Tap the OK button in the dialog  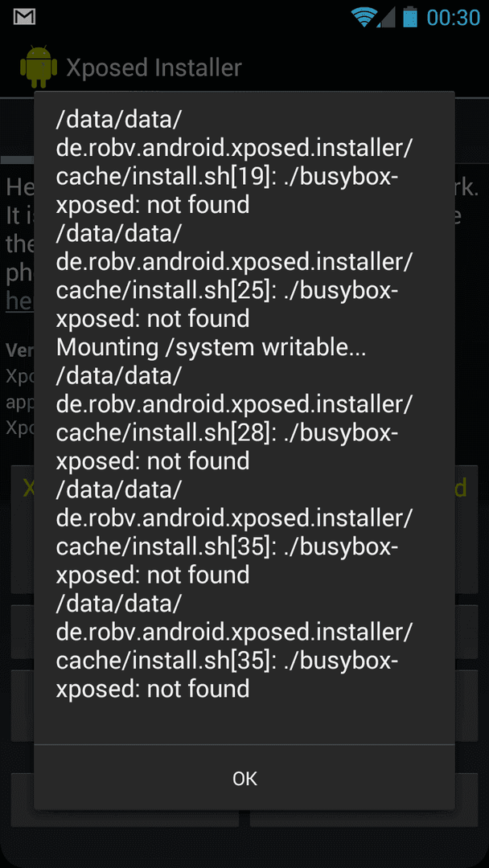point(244,778)
